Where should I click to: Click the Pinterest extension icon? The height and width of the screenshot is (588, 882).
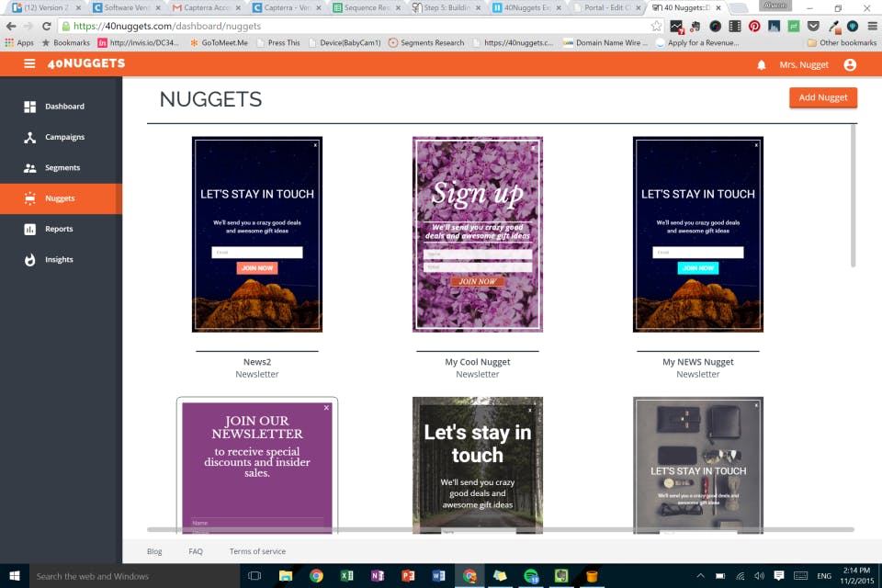pos(754,26)
